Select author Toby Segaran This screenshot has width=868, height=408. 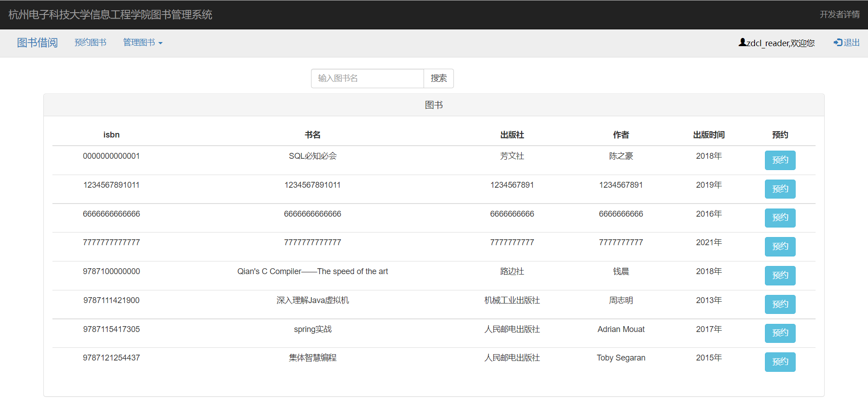pos(621,358)
